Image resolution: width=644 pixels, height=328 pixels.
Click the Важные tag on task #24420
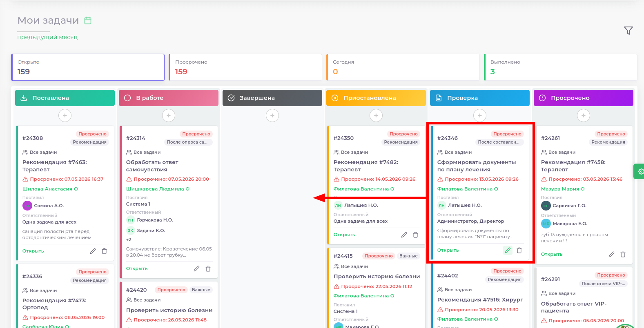(x=201, y=290)
